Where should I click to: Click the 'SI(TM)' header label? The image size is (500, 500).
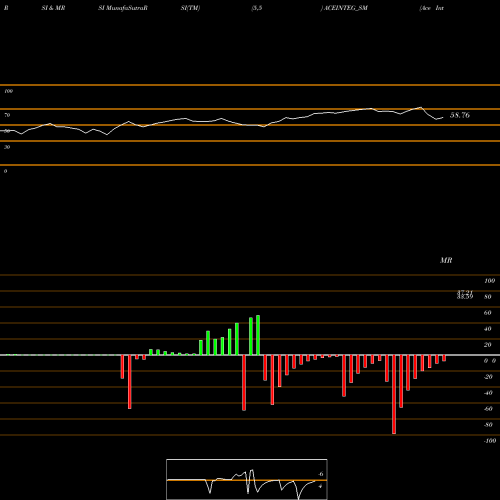[x=190, y=8]
